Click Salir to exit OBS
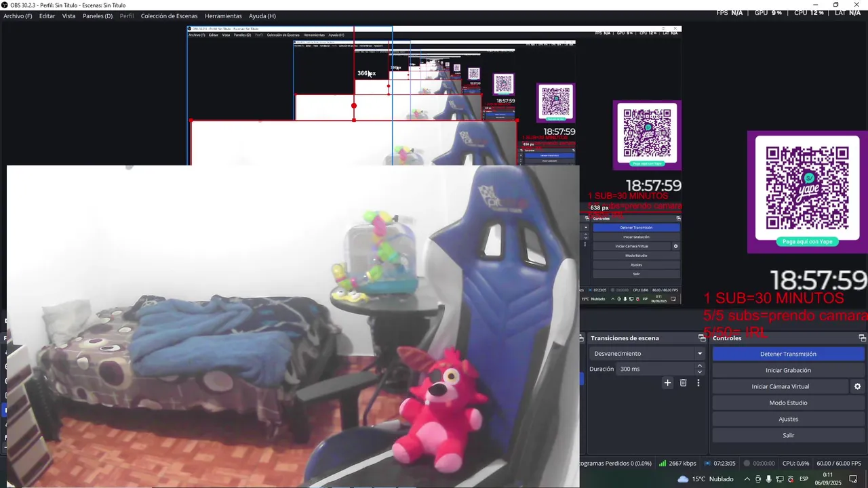868x488 pixels. click(x=788, y=435)
